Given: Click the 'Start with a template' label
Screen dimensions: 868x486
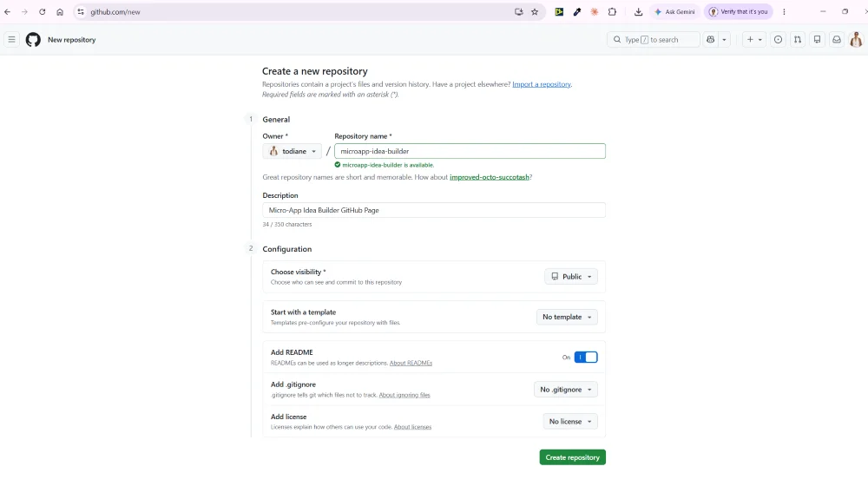Looking at the screenshot, I should coord(303,312).
